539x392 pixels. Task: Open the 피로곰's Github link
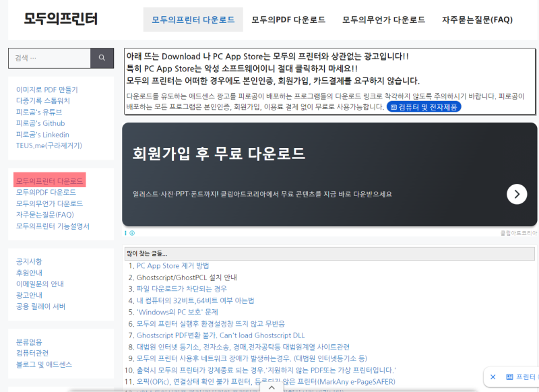click(x=40, y=123)
